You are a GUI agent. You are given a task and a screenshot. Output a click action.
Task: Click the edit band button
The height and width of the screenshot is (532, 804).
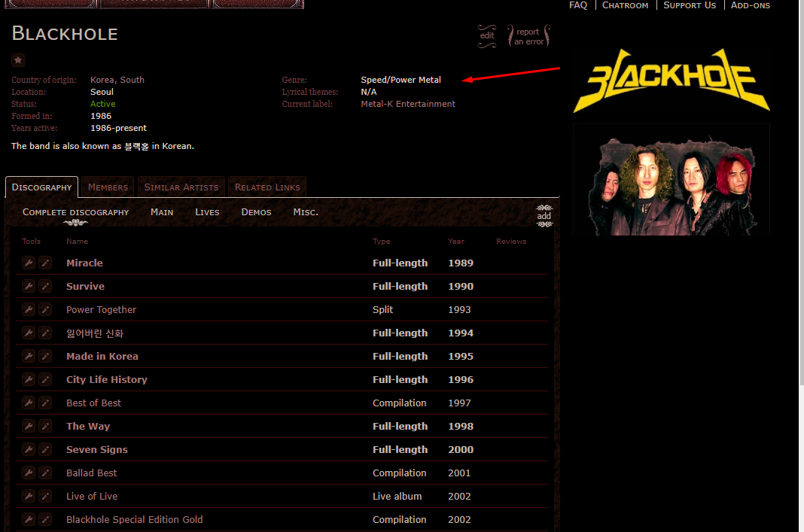pos(487,36)
